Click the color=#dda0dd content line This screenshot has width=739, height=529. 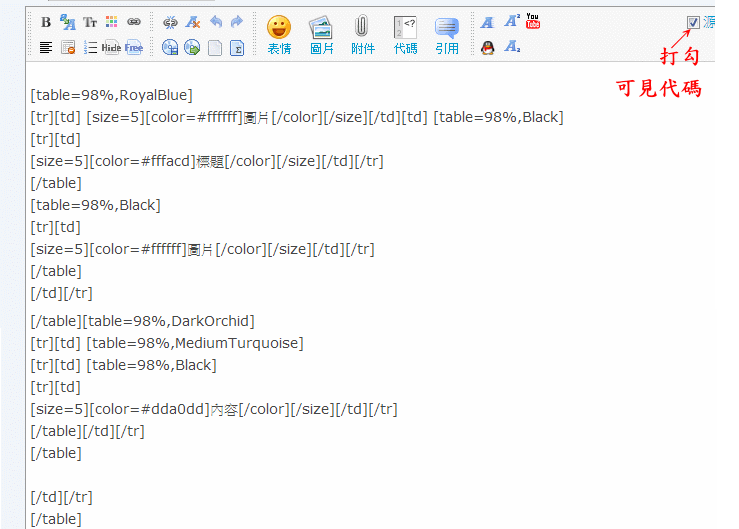tap(214, 409)
